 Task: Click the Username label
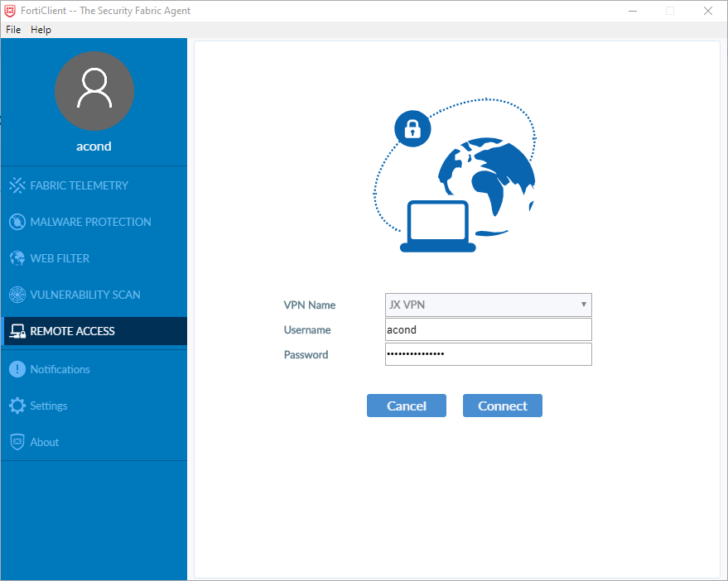click(x=307, y=329)
